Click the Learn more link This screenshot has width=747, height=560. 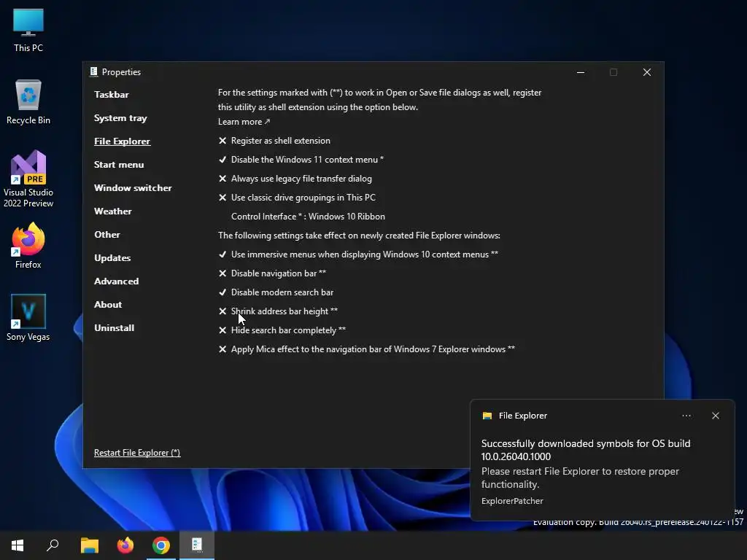pos(244,122)
